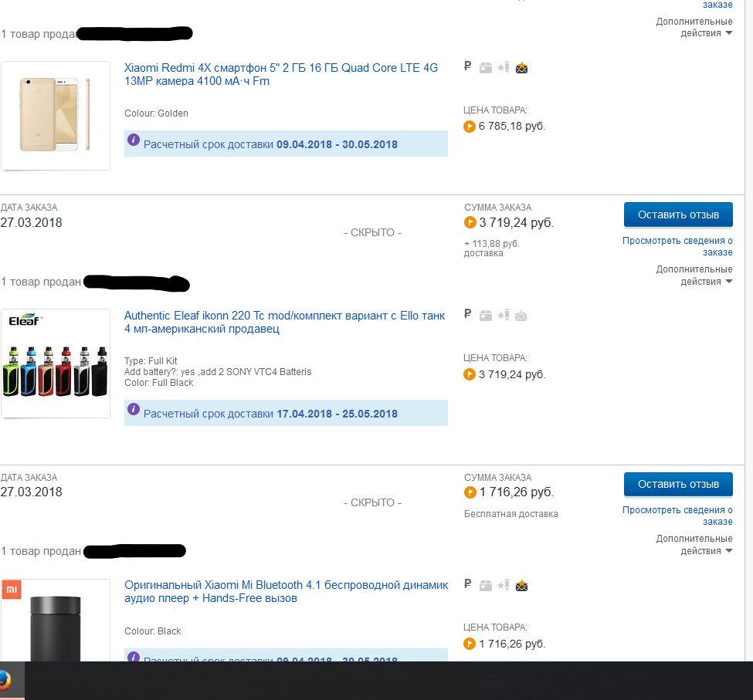Click the info icon in Redmi 4X delivery estimate

(134, 140)
